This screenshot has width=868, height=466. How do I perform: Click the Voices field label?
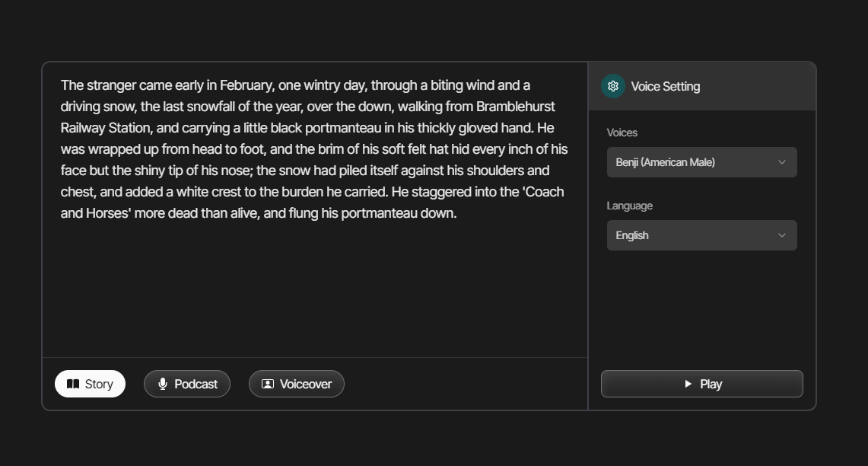(x=622, y=132)
